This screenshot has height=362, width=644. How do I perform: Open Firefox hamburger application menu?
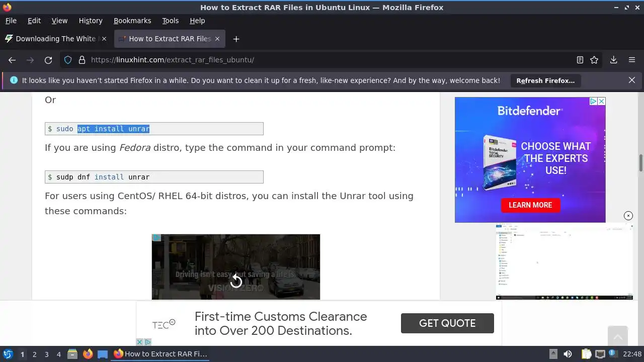pyautogui.click(x=632, y=60)
